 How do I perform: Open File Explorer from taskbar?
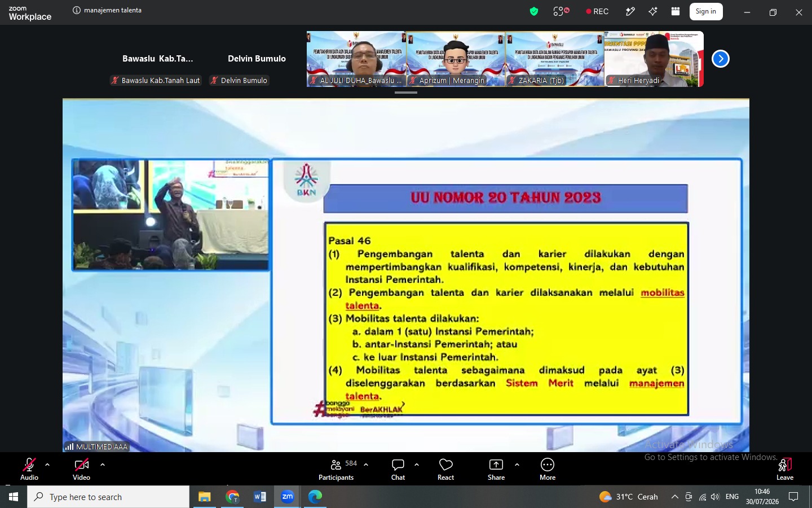pos(204,497)
